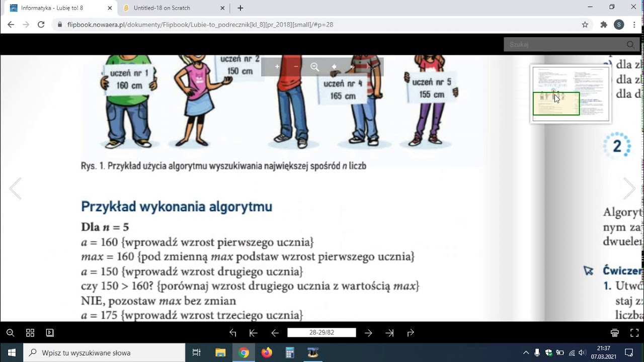This screenshot has height=362, width=644.
Task: Click the address bar URL
Action: [200, 25]
